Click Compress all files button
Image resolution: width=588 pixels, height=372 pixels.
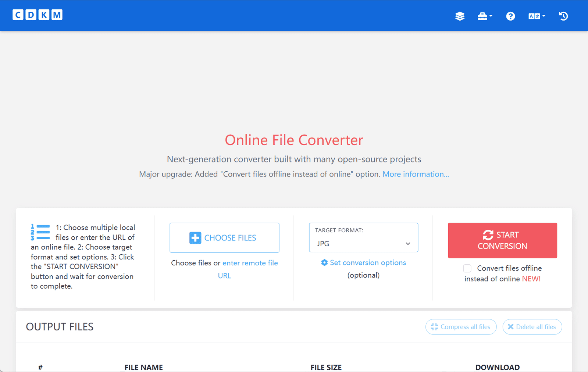(461, 327)
